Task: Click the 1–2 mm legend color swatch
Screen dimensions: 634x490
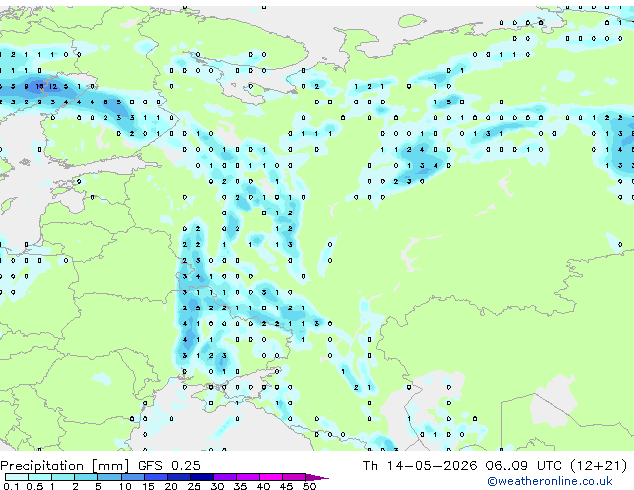Action: click(63, 477)
